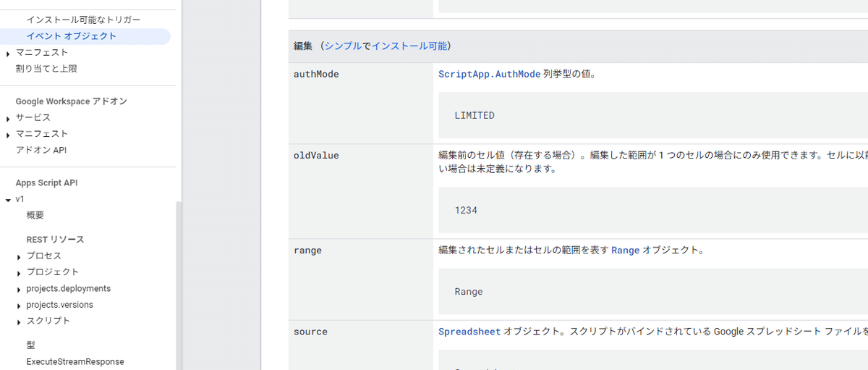
Task: Follow the インストール可能 trigger link
Action: [x=409, y=46]
